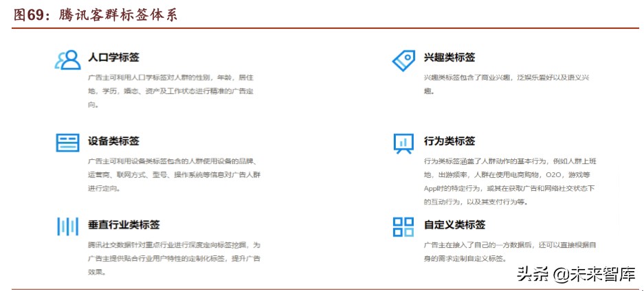Click the figure title 图69：腾讯客群标签体系
The image size is (644, 291).
click(x=96, y=14)
